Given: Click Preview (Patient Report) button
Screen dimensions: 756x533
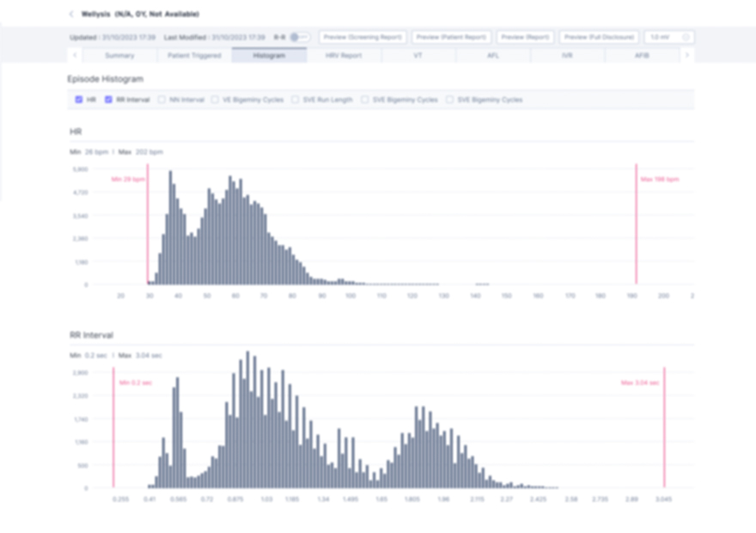Looking at the screenshot, I should [x=451, y=37].
